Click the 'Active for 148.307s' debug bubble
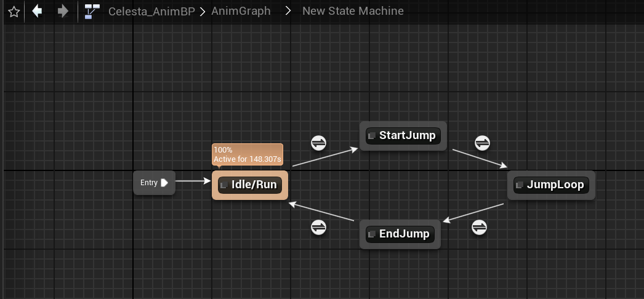The height and width of the screenshot is (299, 644). coord(248,154)
